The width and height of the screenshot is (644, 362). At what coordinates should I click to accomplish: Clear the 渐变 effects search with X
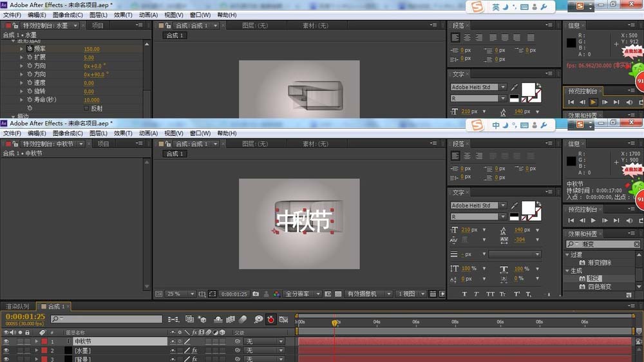click(x=637, y=245)
